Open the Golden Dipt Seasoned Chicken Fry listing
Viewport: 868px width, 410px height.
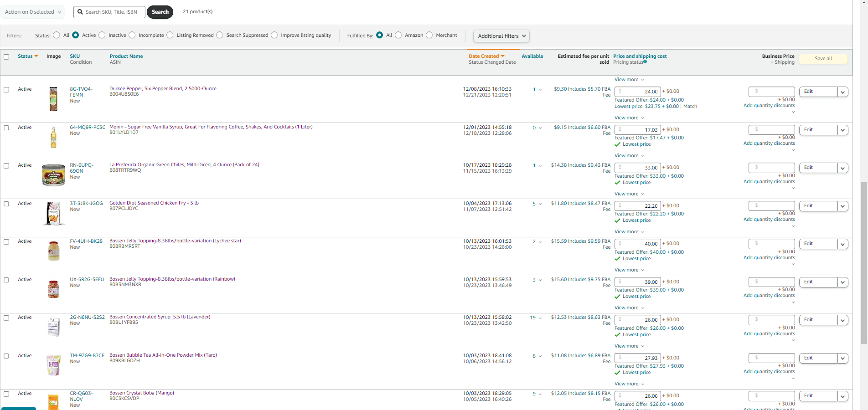[x=154, y=203]
